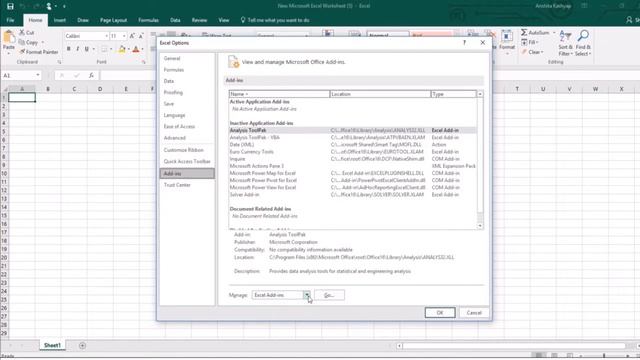Click the AutoSum sigma button
The width and height of the screenshot is (640, 360).
point(535,33)
